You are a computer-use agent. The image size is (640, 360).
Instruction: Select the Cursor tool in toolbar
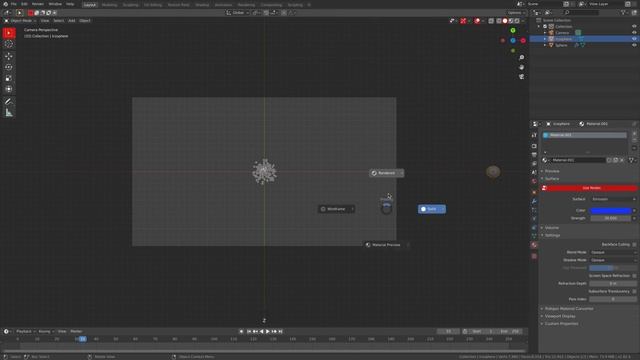pos(9,44)
